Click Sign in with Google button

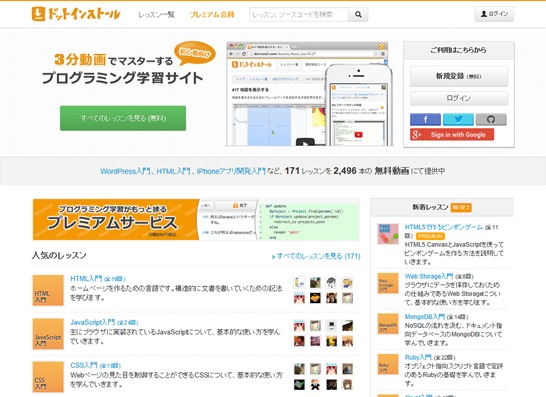pos(452,134)
